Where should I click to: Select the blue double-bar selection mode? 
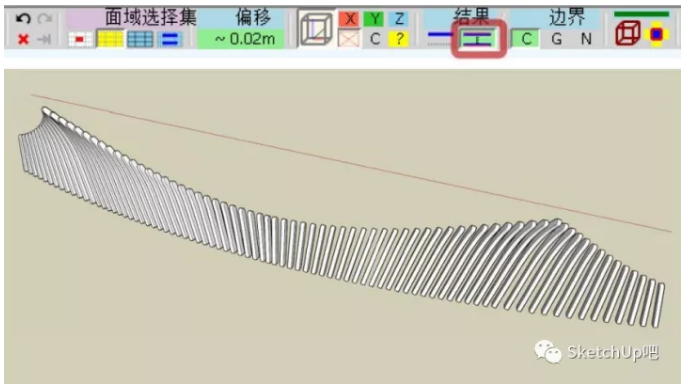170,39
